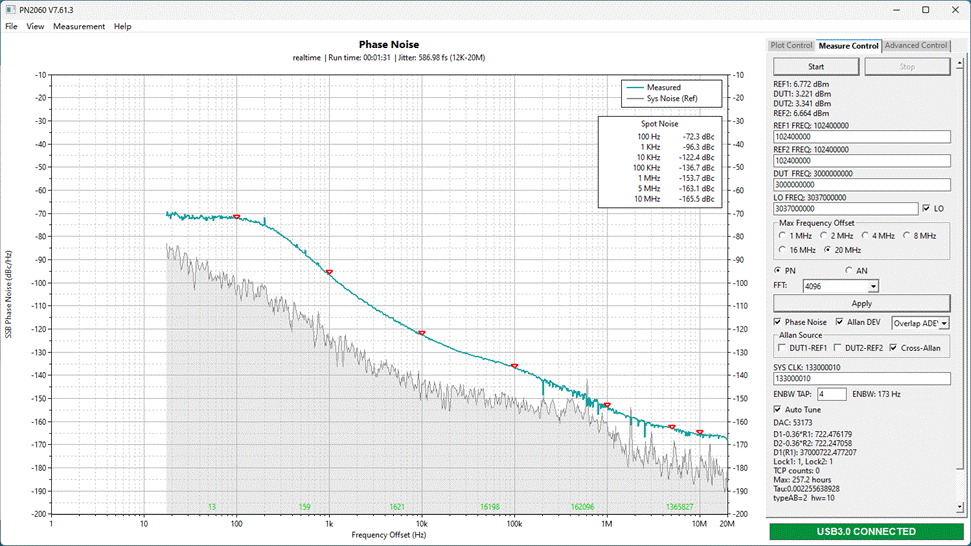Toggle the DUT1-REF1 Allan source checkbox
The image size is (971, 546).
pos(782,348)
